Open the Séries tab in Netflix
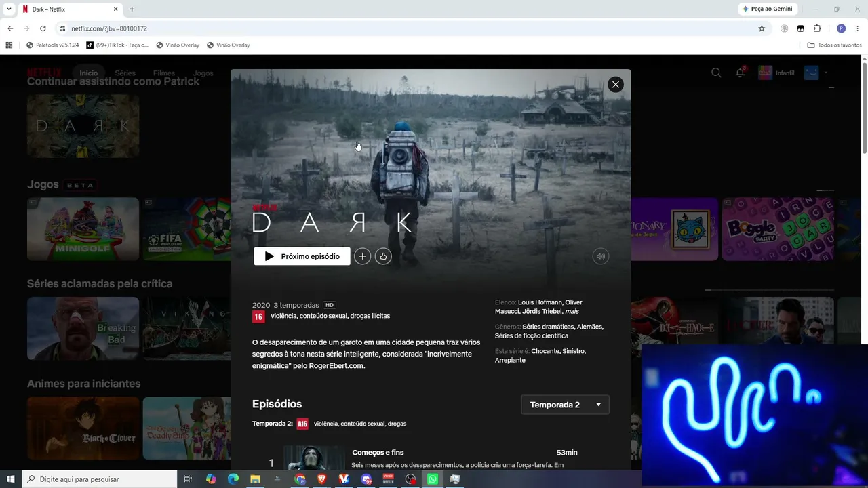The image size is (868, 488). 125,73
